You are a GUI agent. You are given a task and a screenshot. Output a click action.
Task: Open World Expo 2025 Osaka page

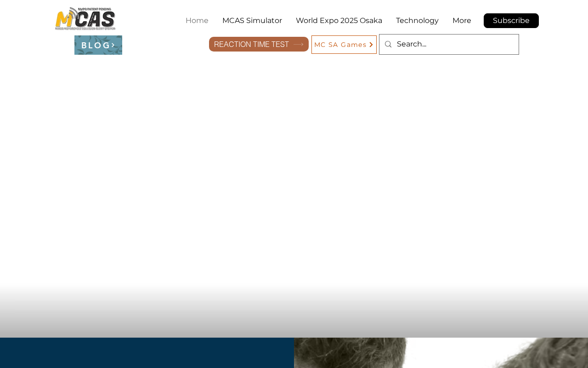(339, 21)
